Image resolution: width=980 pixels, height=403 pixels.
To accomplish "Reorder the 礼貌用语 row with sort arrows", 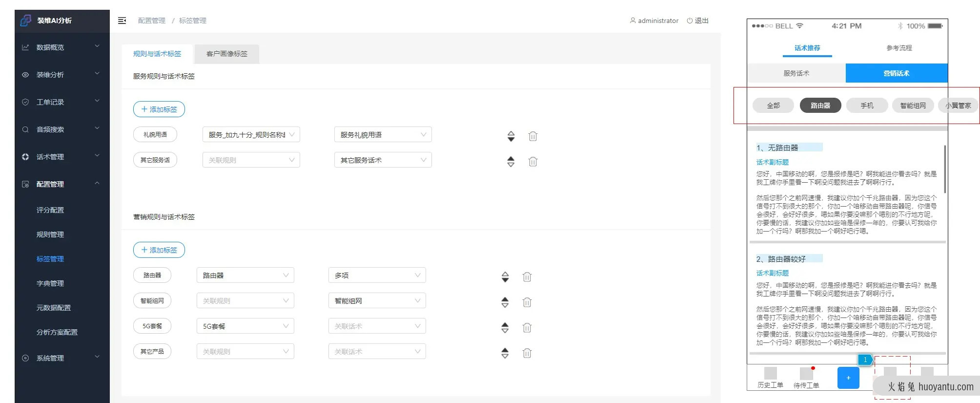I will pos(511,136).
